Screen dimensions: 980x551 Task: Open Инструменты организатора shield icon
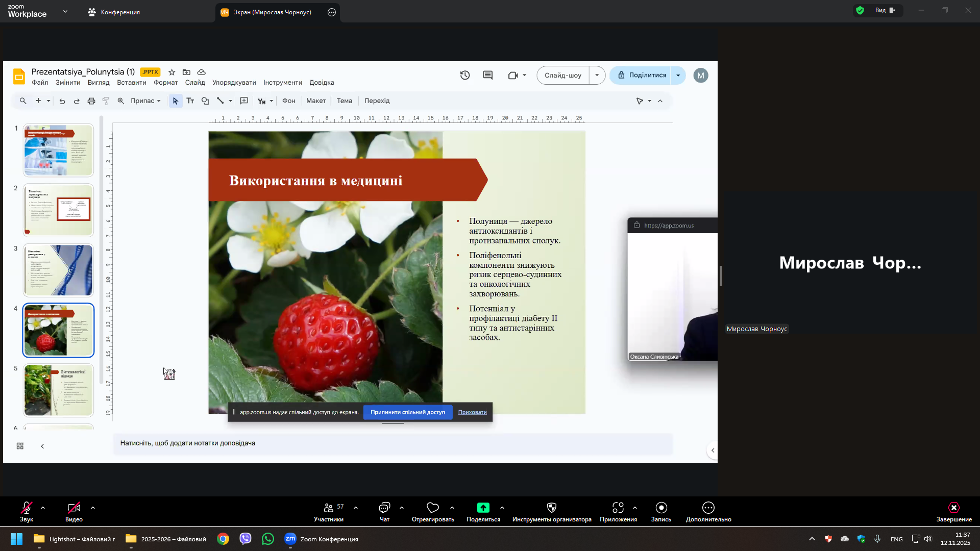(x=552, y=508)
